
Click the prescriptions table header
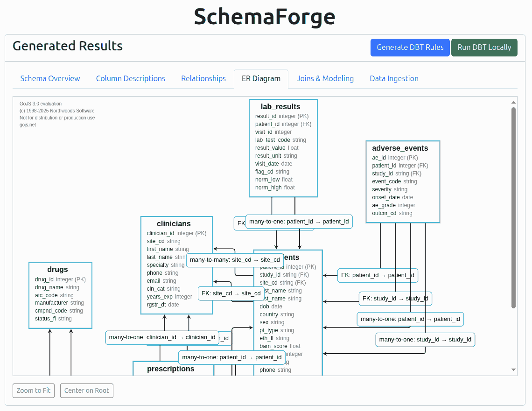tap(171, 369)
